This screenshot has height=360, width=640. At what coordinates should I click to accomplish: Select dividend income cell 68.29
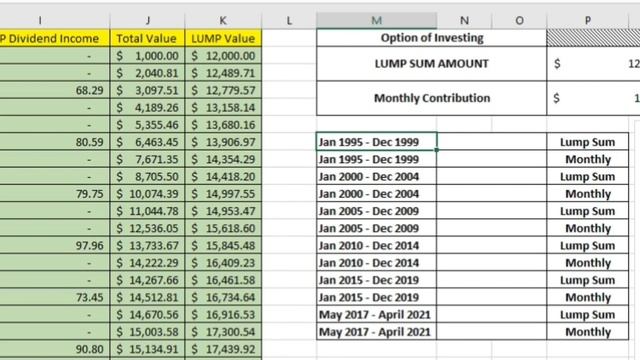[x=55, y=90]
